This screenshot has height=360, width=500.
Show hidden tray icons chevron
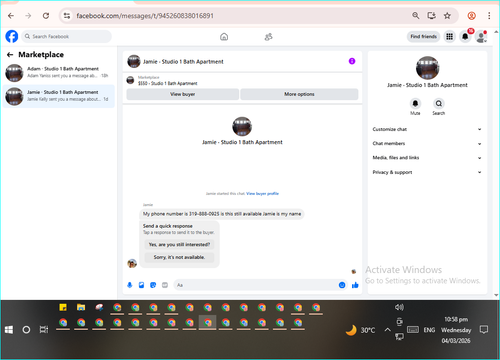(387, 330)
